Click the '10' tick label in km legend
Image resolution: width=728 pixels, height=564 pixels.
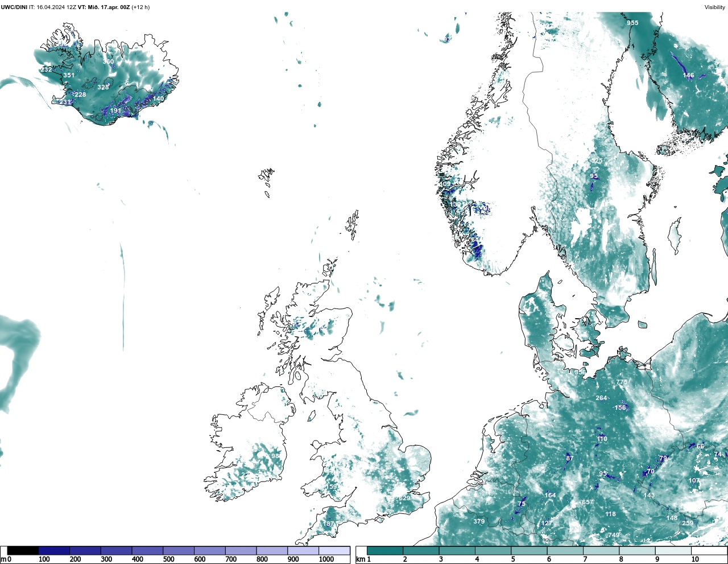(695, 559)
